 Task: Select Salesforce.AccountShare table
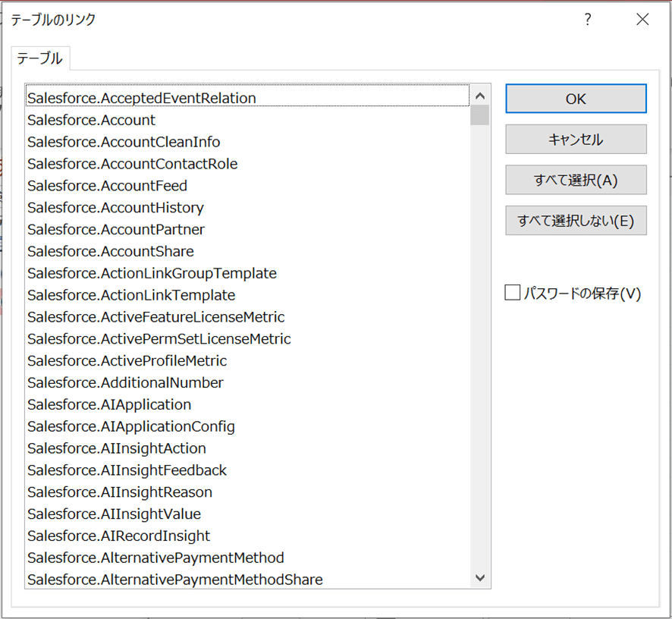248,251
